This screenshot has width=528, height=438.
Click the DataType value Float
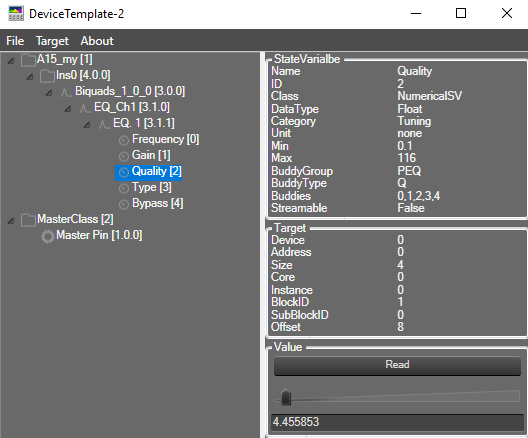tap(410, 109)
